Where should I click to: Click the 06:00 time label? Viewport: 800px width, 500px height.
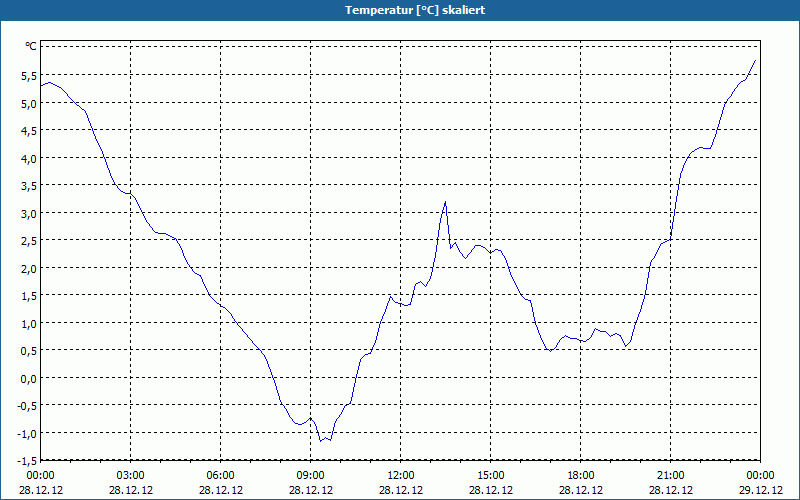(x=220, y=476)
